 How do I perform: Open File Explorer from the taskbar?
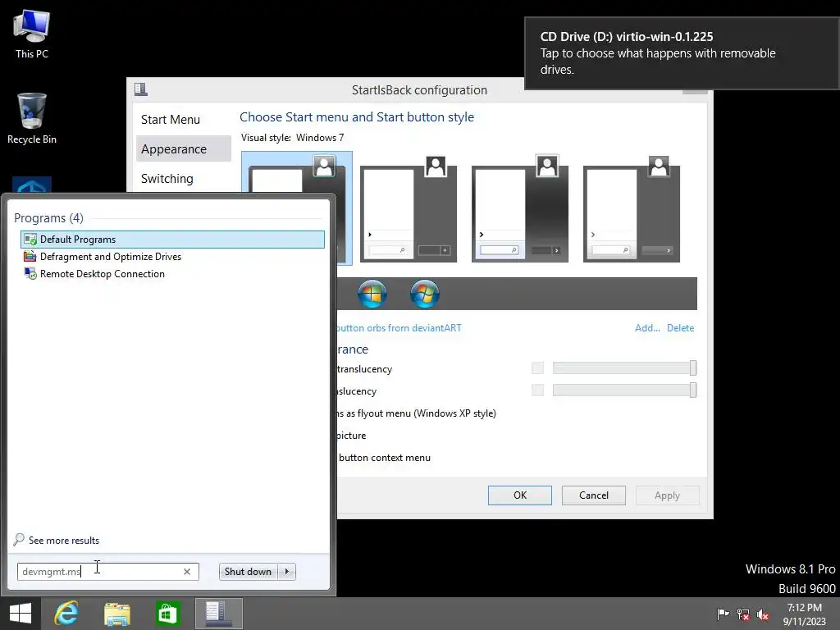pyautogui.click(x=116, y=614)
